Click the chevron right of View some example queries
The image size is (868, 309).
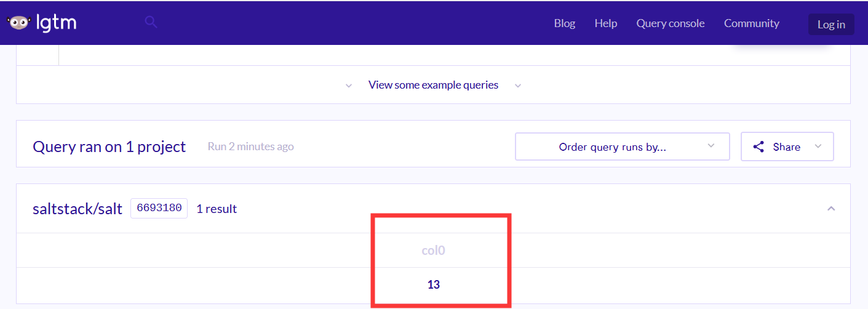518,86
